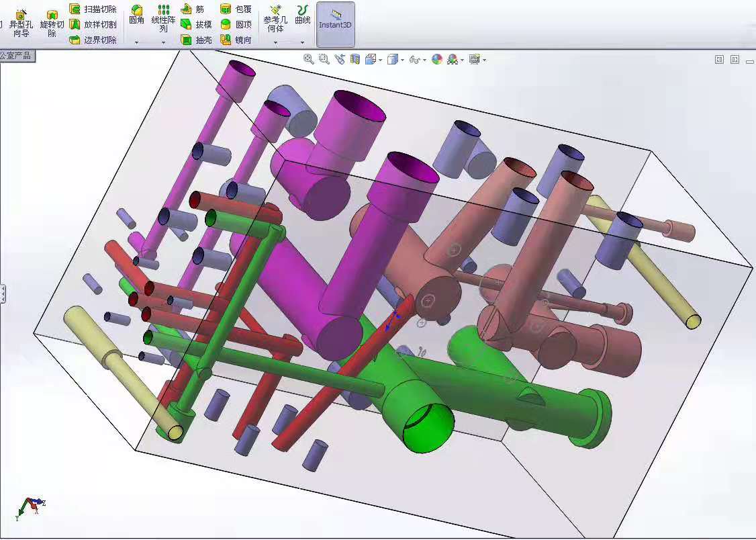
Task: Click the Dome (圆顶) feature
Action: pos(236,25)
